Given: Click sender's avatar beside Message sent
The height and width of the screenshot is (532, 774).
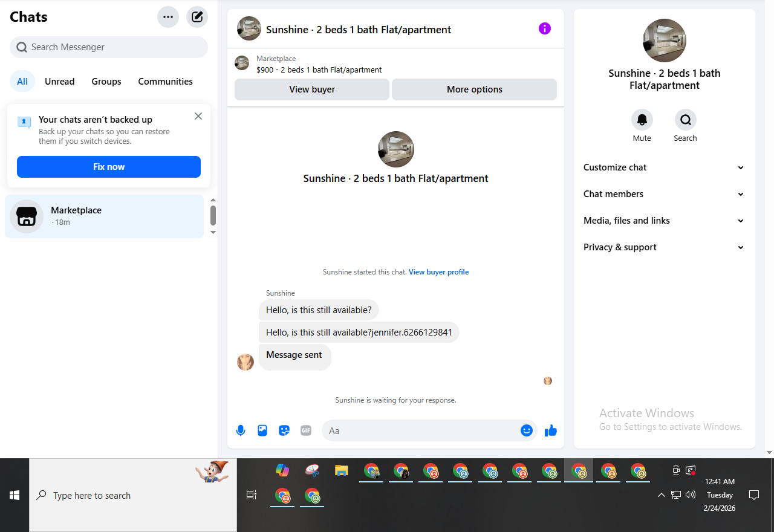Looking at the screenshot, I should (x=246, y=362).
